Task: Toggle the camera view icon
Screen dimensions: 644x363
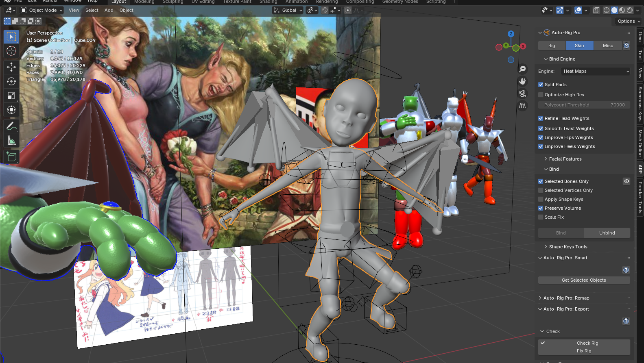Action: [x=522, y=93]
